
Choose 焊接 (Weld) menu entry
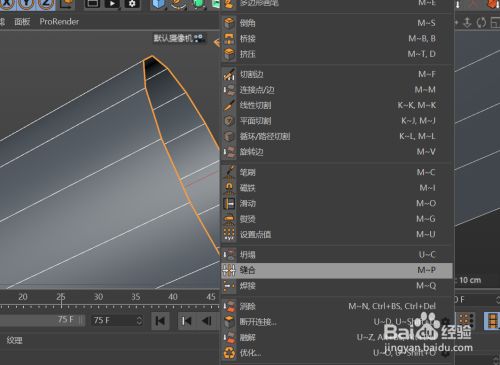point(337,286)
